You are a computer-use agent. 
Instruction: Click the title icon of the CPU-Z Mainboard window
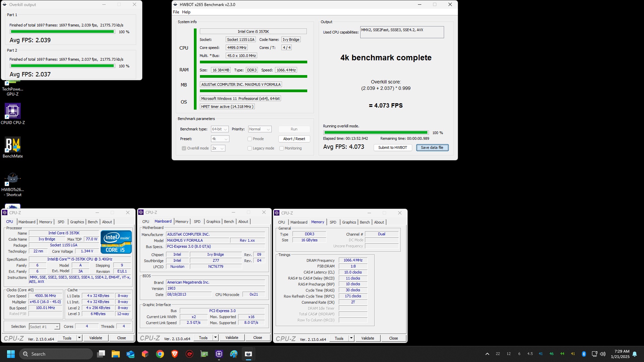point(141,212)
